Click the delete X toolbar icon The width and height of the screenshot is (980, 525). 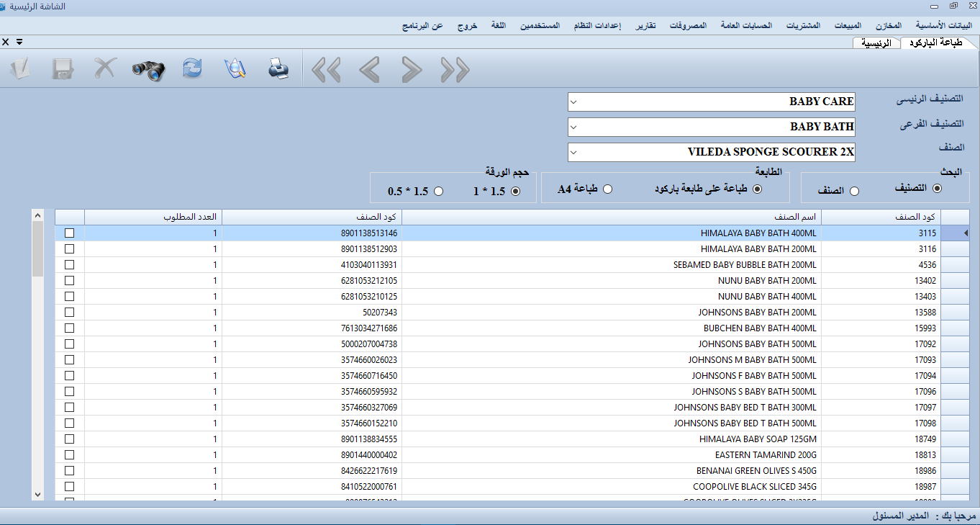pyautogui.click(x=105, y=69)
